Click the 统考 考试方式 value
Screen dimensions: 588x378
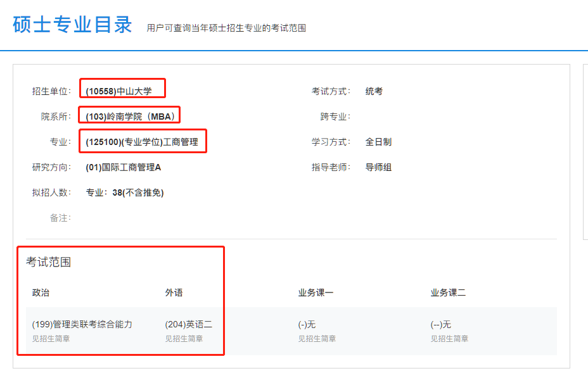click(374, 90)
